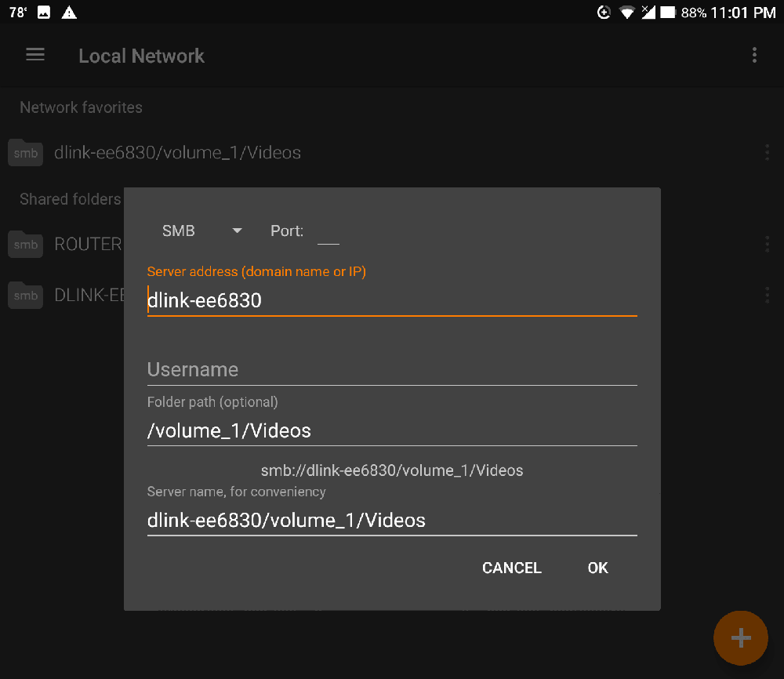Tap the 78° temperature indicator
Screen dimensions: 784x679
click(x=18, y=13)
